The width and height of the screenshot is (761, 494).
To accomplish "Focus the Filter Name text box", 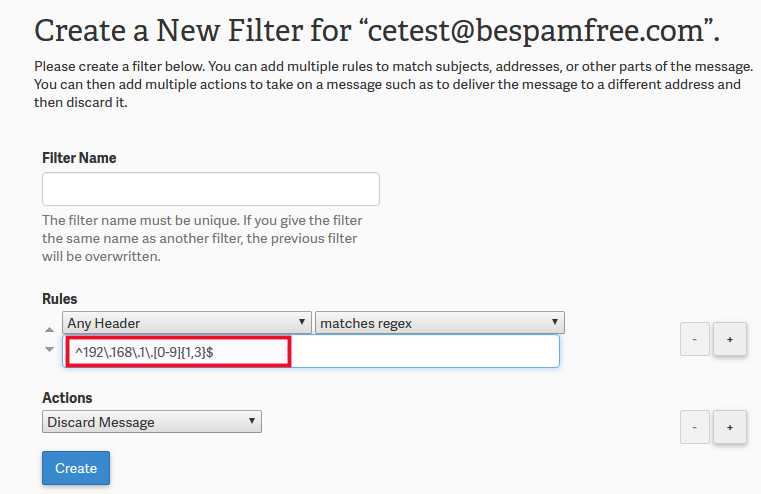I will (211, 189).
